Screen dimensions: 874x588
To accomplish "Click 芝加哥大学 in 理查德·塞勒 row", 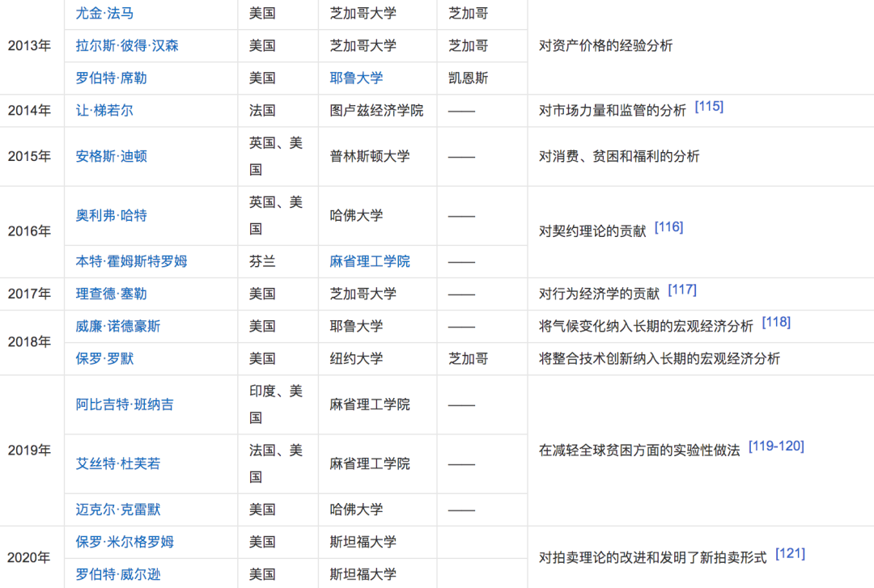I will point(363,294).
